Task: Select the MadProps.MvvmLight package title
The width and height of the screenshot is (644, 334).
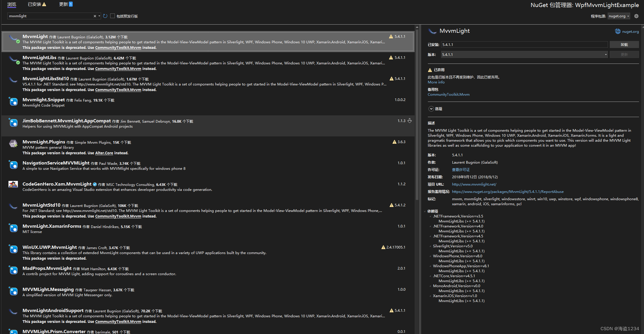Action: [47, 268]
